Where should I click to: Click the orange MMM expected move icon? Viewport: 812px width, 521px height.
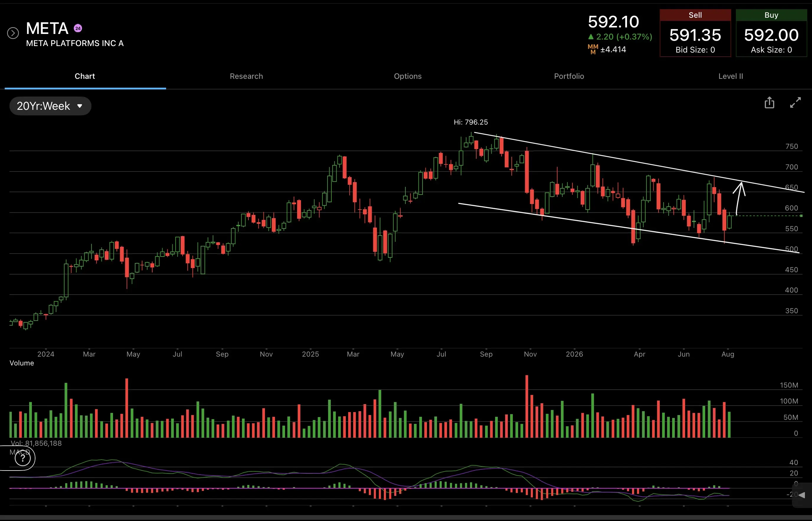tap(593, 49)
